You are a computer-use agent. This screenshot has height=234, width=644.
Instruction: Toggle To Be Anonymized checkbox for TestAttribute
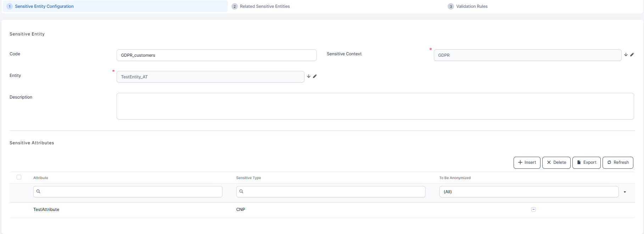click(x=533, y=210)
